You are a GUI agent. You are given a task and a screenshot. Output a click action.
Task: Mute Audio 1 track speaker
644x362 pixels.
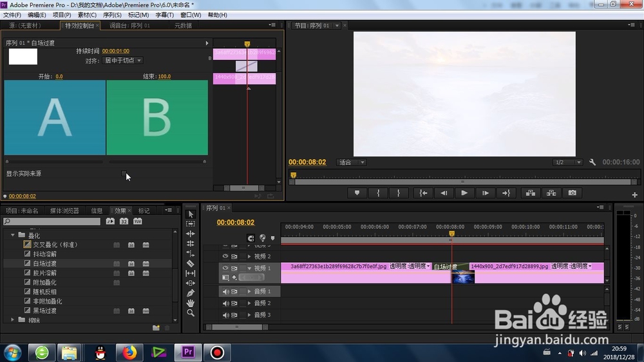pyautogui.click(x=225, y=291)
